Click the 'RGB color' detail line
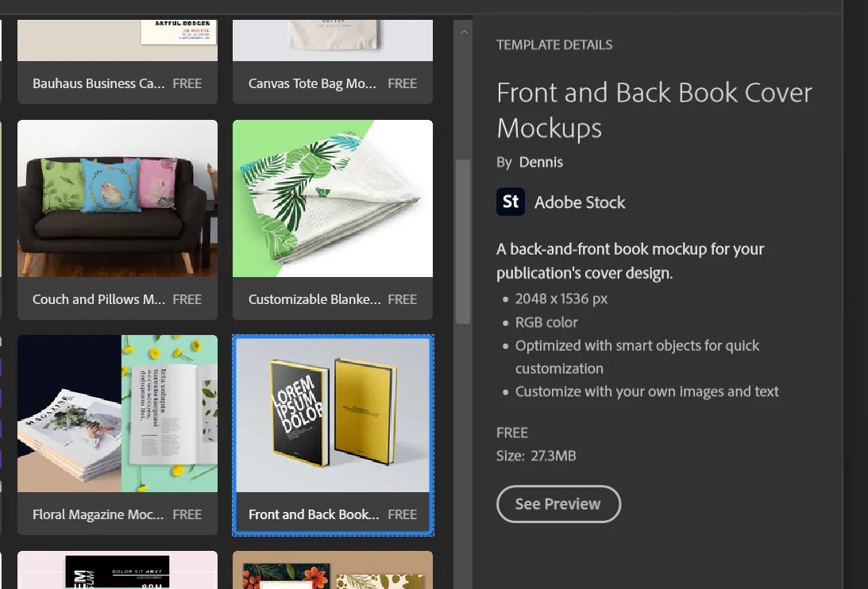 pos(546,322)
